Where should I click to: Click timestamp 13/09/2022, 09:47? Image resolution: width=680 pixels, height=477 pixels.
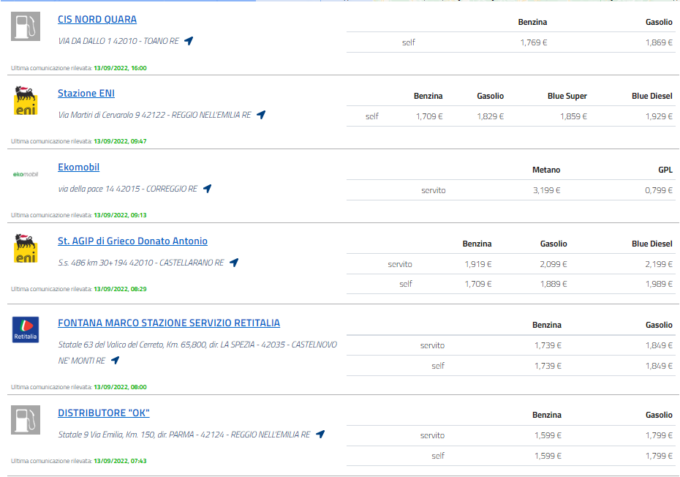120,141
